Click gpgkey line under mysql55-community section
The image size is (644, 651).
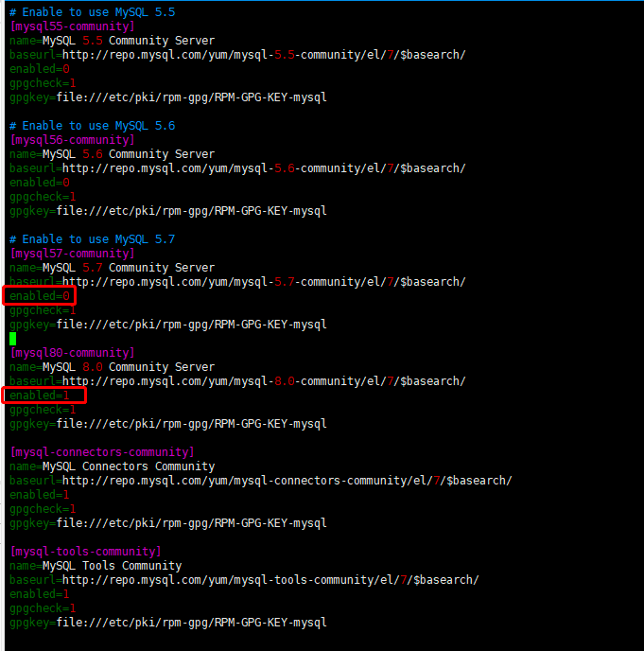tap(168, 97)
